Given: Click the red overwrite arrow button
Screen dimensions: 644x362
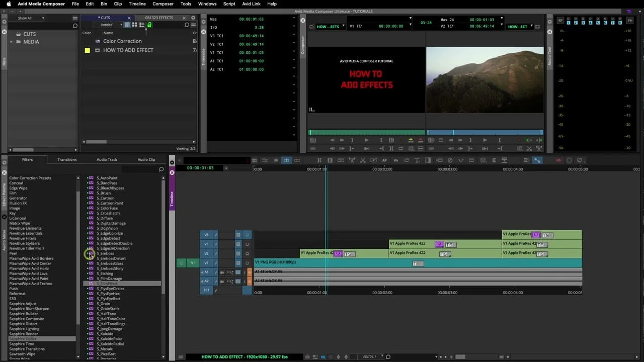Looking at the screenshot, I should click(x=421, y=140).
